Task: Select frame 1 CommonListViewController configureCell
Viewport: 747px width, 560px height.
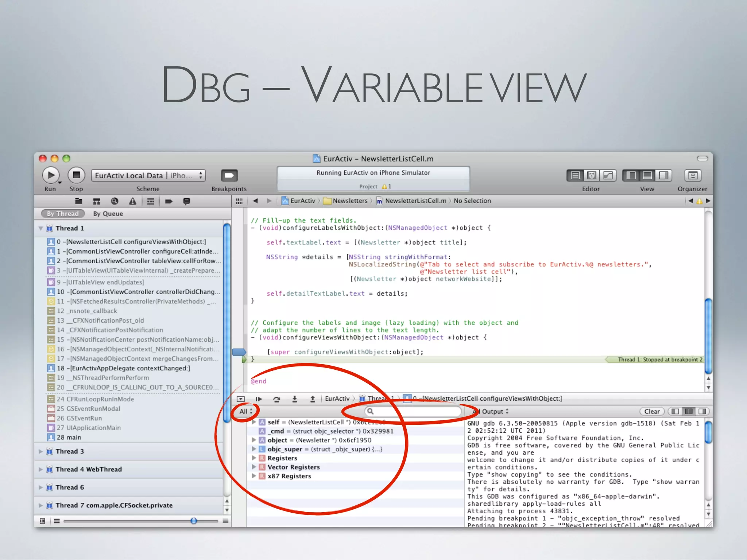Action: click(131, 251)
